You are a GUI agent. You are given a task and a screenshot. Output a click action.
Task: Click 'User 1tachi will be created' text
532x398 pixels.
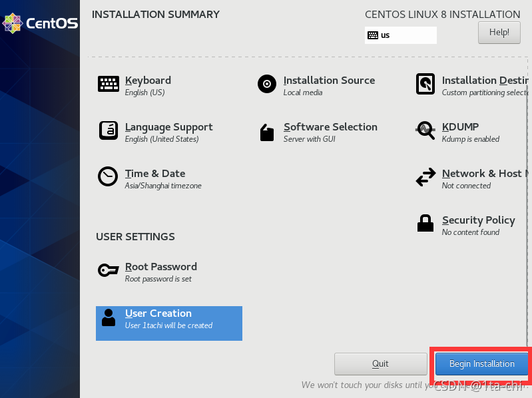tap(168, 325)
